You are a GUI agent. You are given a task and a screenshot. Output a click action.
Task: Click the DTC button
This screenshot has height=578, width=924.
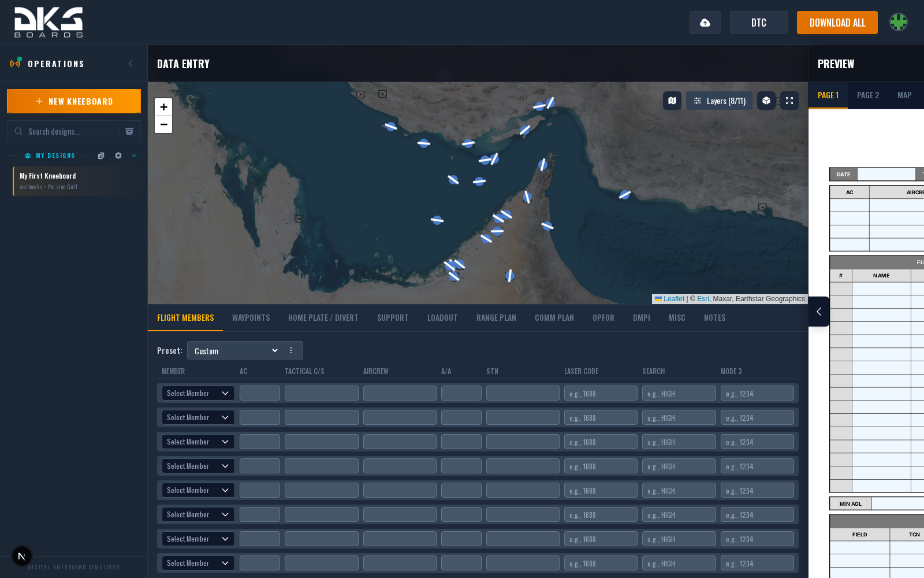click(x=759, y=23)
